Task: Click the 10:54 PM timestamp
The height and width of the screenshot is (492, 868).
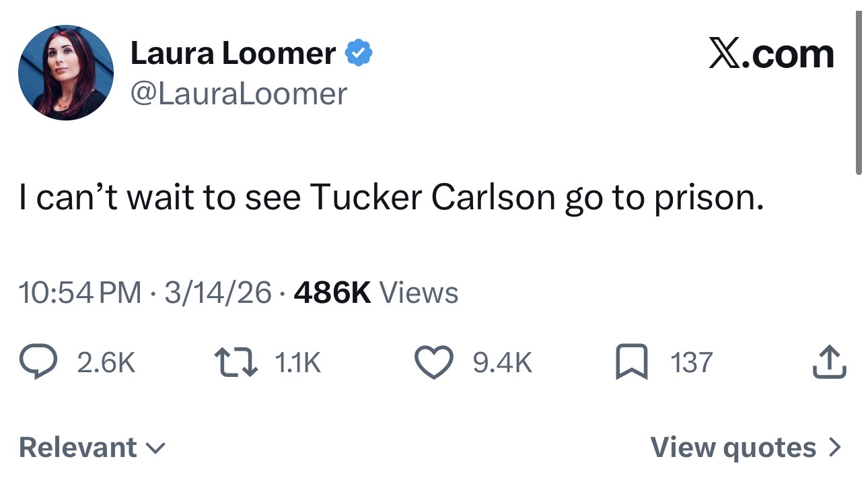Action: [x=80, y=293]
